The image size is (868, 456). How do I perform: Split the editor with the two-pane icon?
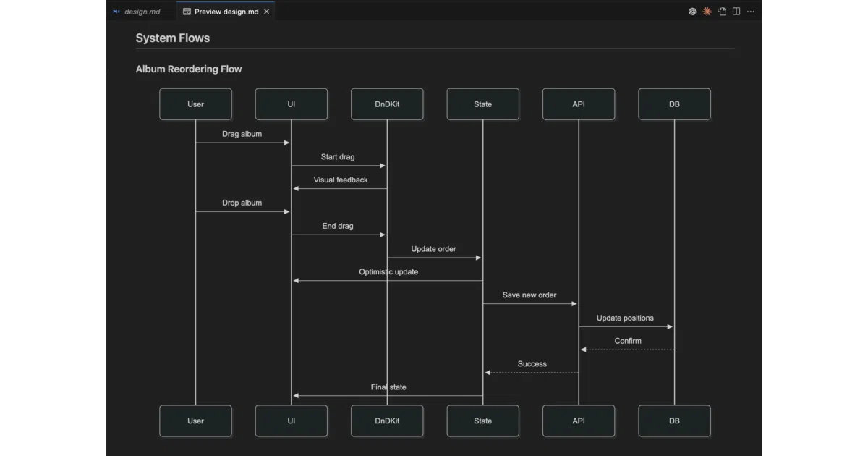coord(736,12)
